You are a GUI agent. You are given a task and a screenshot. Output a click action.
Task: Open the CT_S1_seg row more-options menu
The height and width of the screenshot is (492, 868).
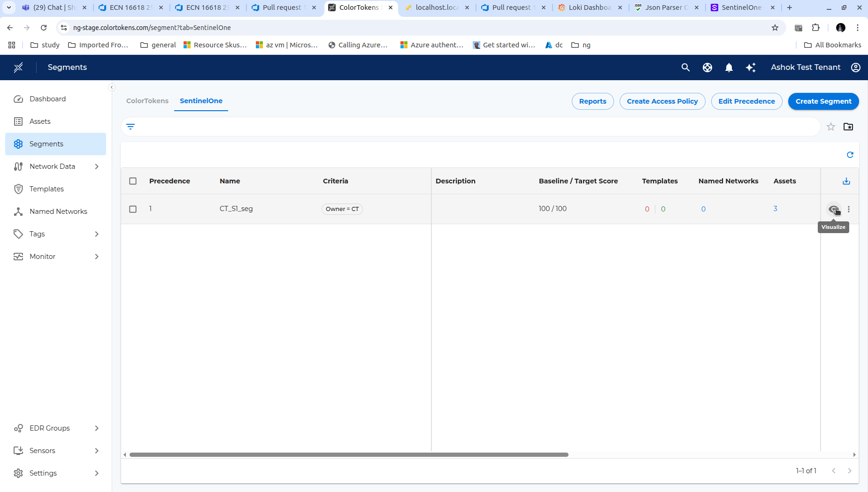tap(849, 209)
